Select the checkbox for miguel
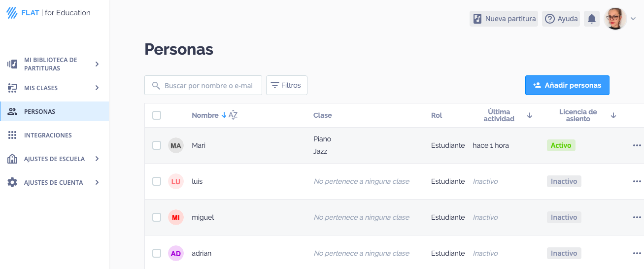Image resolution: width=644 pixels, height=269 pixels. [157, 217]
